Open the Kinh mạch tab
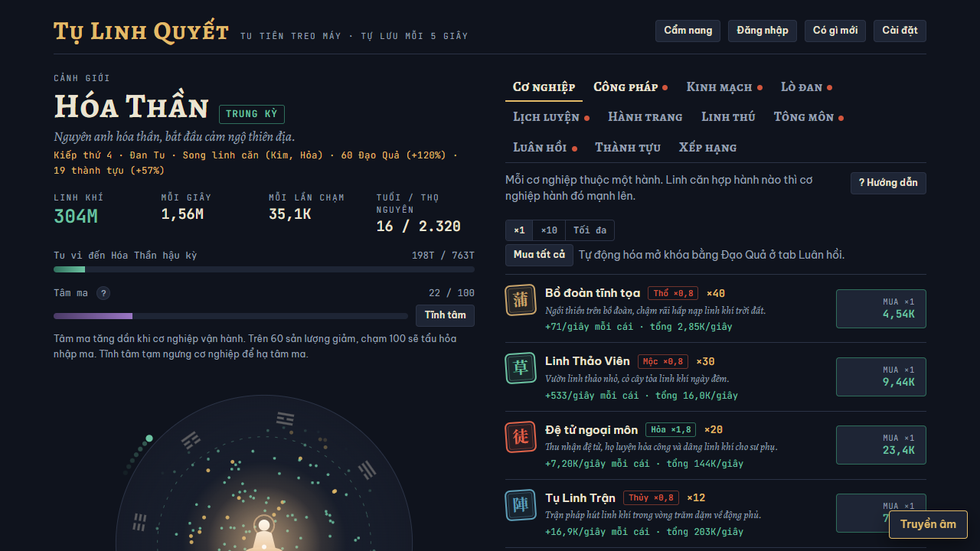Viewport: 980px width, 551px height. [724, 87]
